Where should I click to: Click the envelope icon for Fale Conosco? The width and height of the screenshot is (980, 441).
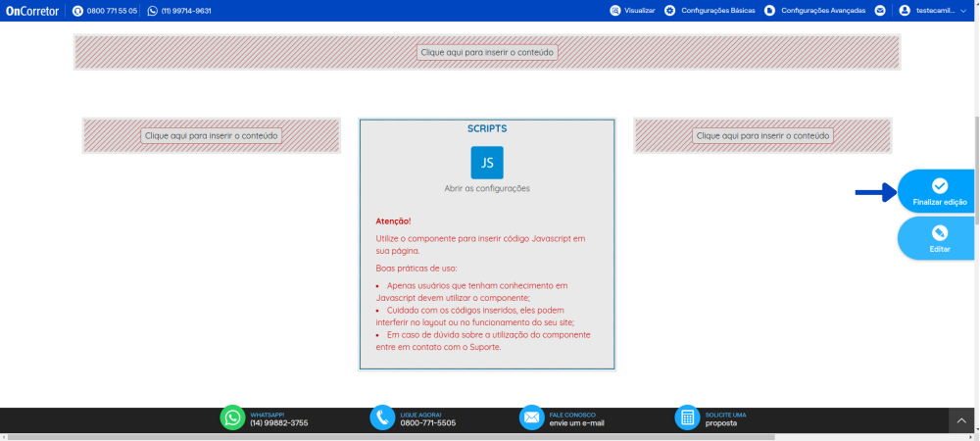pyautogui.click(x=531, y=418)
